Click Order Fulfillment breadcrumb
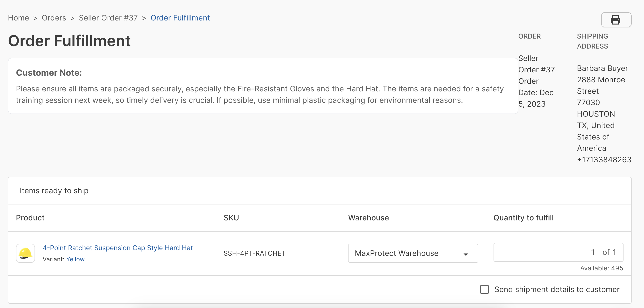This screenshot has height=308, width=644. tap(180, 18)
